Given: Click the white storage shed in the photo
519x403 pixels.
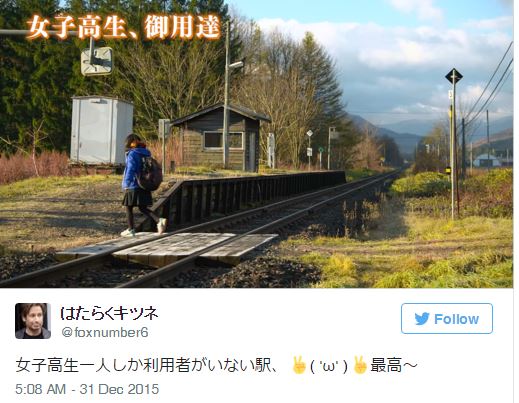Looking at the screenshot, I should (x=102, y=131).
